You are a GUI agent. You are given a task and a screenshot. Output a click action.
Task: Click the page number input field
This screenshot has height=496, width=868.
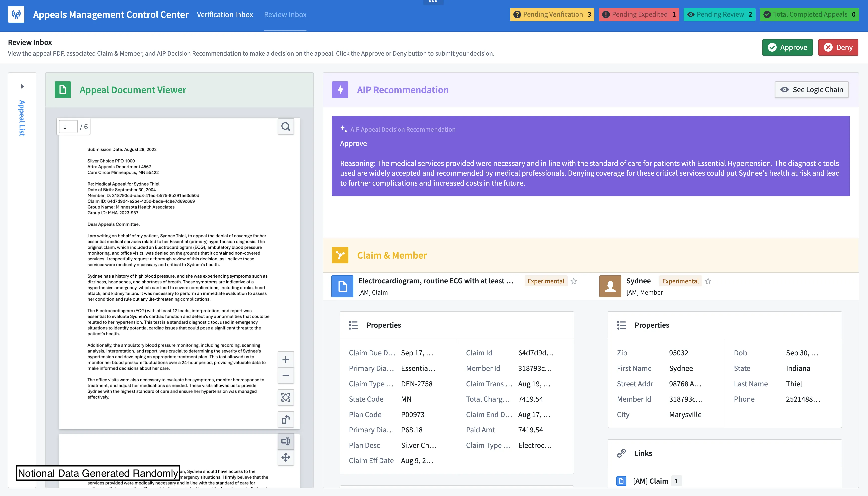tap(68, 127)
